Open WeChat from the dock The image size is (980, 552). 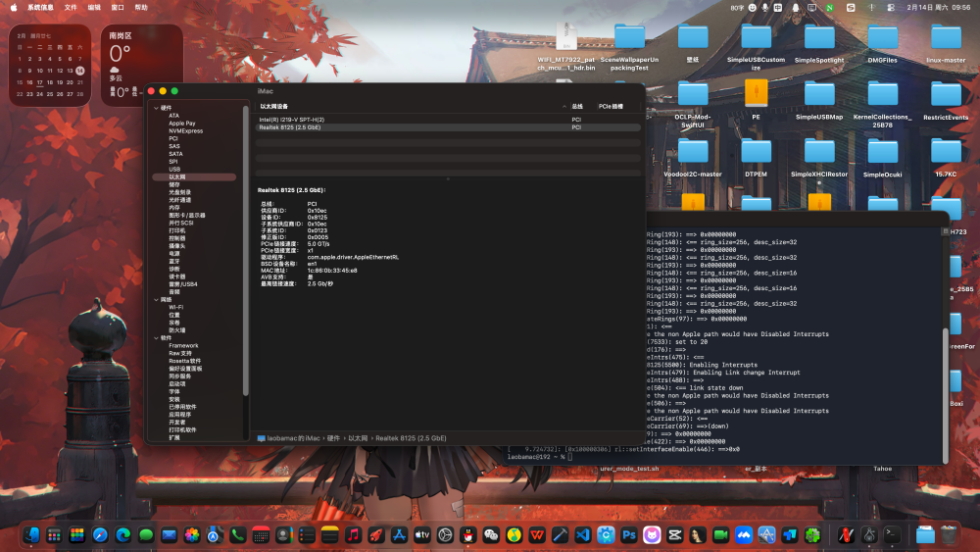pos(491,535)
